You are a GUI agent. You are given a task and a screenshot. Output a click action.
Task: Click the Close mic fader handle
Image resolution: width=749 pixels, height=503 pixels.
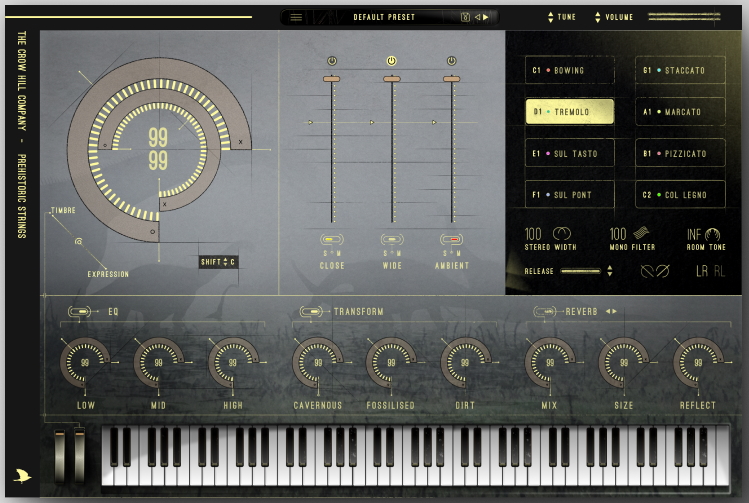(332, 78)
